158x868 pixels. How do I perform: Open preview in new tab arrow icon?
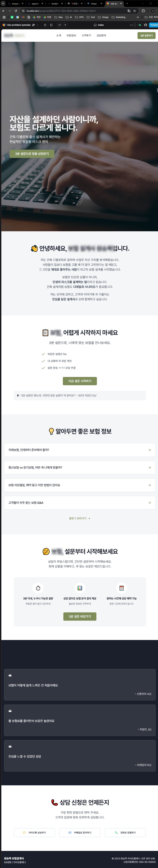(65, 25)
